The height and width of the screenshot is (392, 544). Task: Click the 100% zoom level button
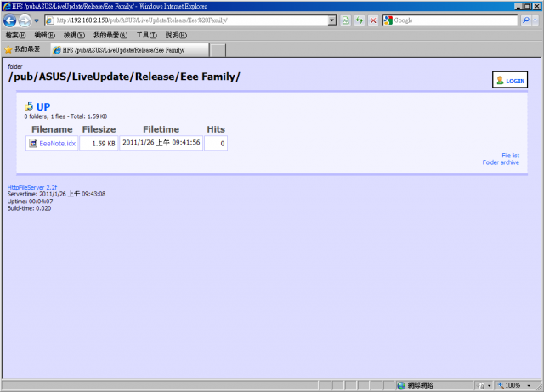[x=510, y=385]
